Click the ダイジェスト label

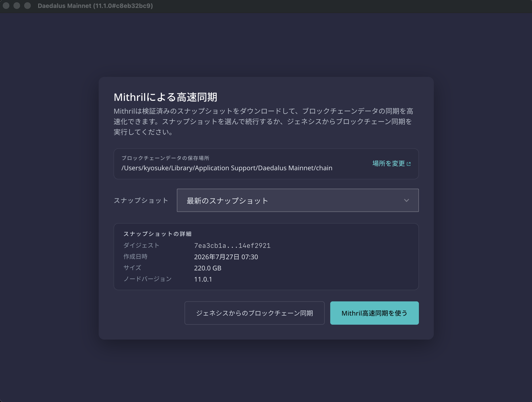pyautogui.click(x=141, y=245)
